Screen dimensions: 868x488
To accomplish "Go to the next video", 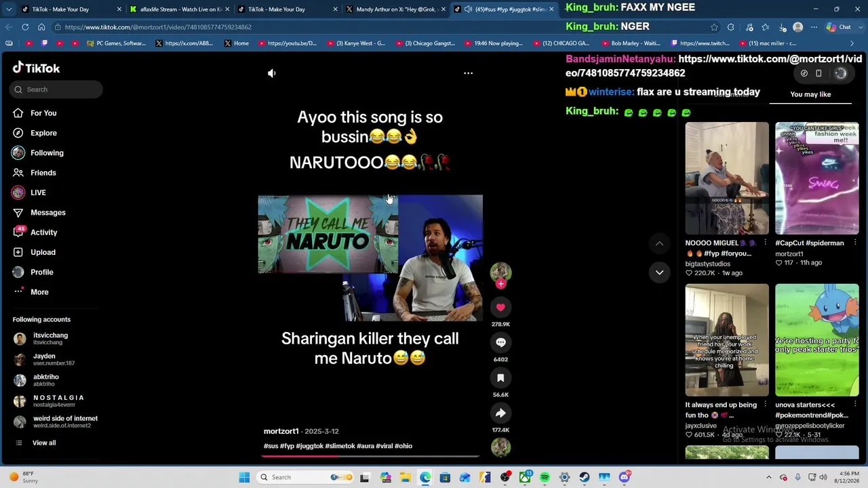I will pyautogui.click(x=659, y=272).
